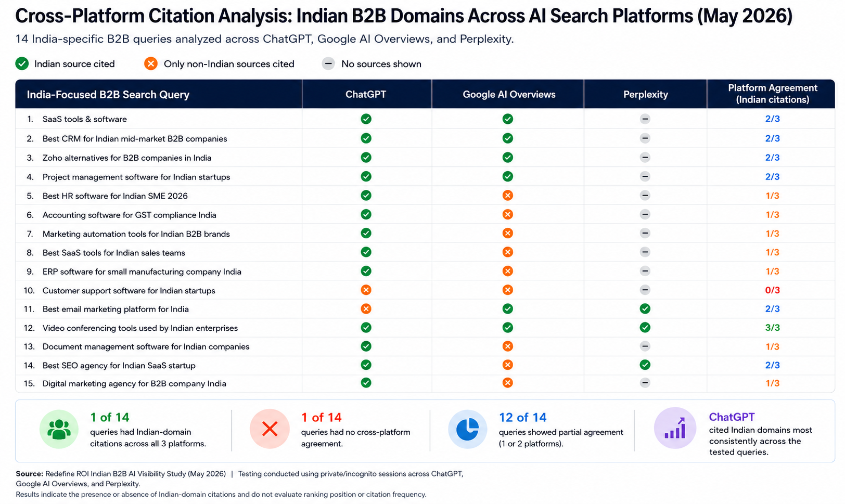Click the red '1 of 14' summary figure
The width and height of the screenshot is (845, 504).
point(322,417)
